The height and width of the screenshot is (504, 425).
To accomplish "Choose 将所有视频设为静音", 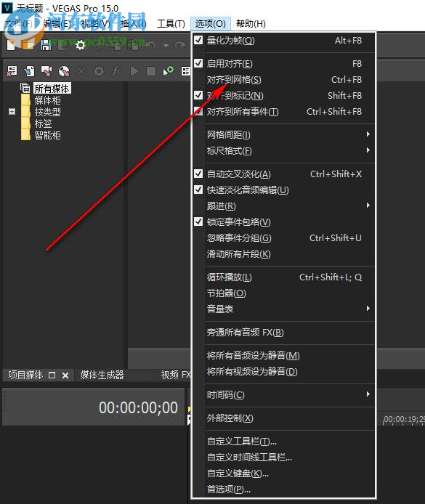I will click(284, 372).
